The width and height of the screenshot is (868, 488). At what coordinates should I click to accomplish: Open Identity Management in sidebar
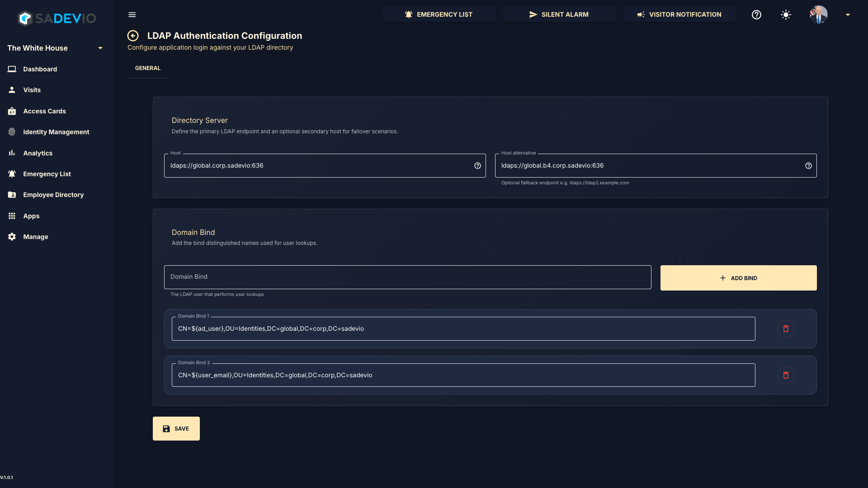(56, 132)
